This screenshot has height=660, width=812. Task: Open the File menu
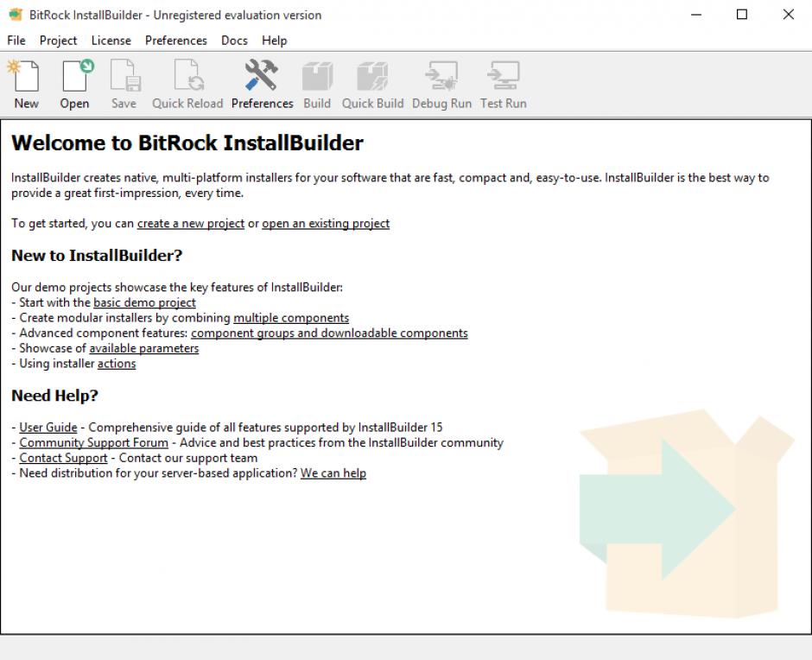(16, 41)
